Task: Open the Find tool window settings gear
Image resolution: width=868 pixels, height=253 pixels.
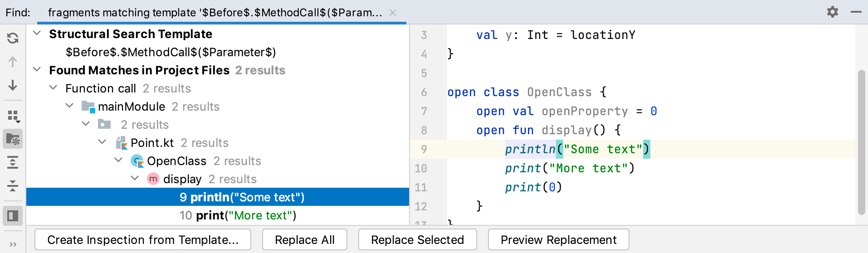Action: pos(833,12)
